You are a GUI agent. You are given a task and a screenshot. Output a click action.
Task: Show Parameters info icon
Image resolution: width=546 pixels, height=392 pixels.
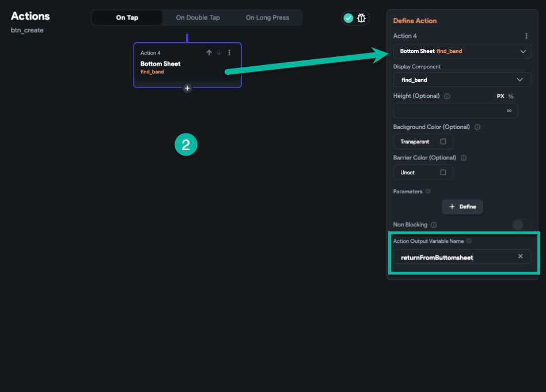[428, 191]
